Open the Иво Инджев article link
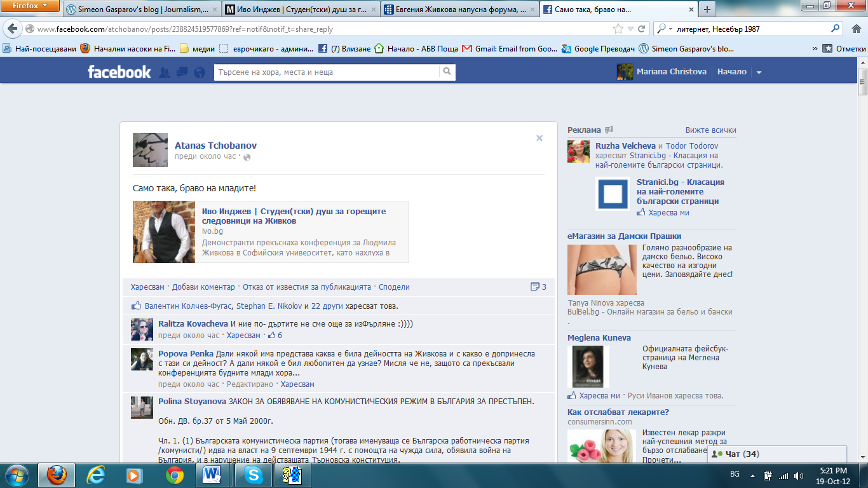This screenshot has width=868, height=488. (294, 216)
